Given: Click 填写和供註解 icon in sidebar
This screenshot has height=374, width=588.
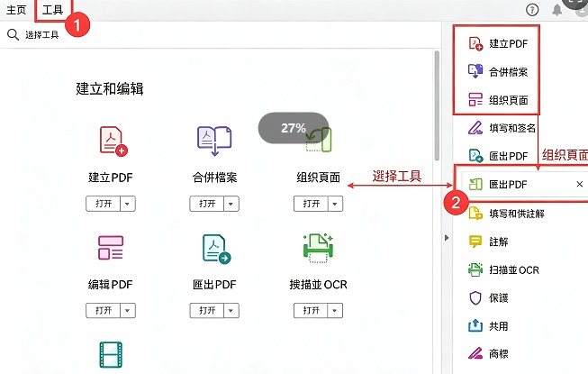Looking at the screenshot, I should coord(475,213).
